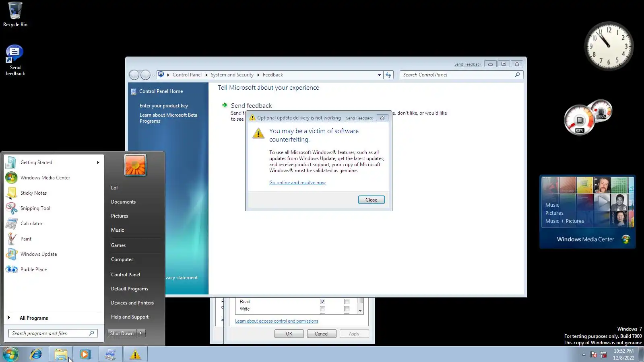Open Devices and Printers from Start menu

click(x=132, y=303)
